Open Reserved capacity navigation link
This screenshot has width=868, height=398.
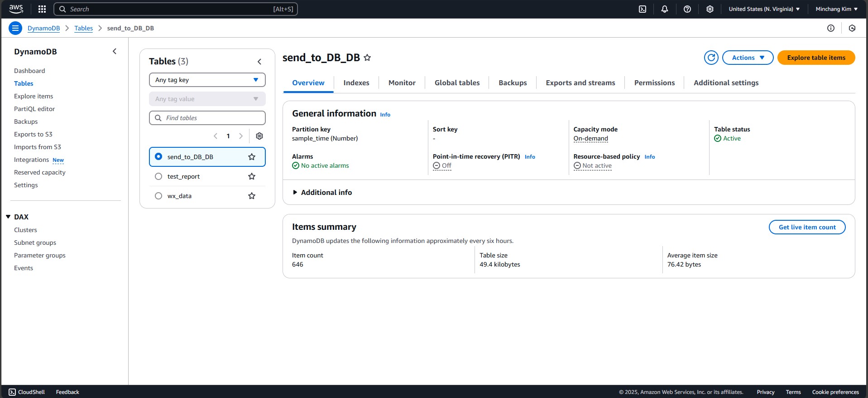click(40, 172)
